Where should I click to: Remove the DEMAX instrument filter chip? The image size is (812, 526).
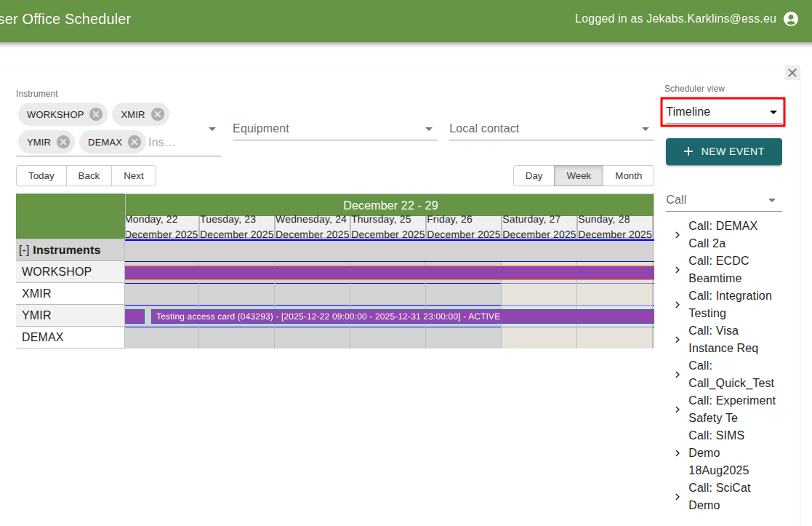[132, 142]
